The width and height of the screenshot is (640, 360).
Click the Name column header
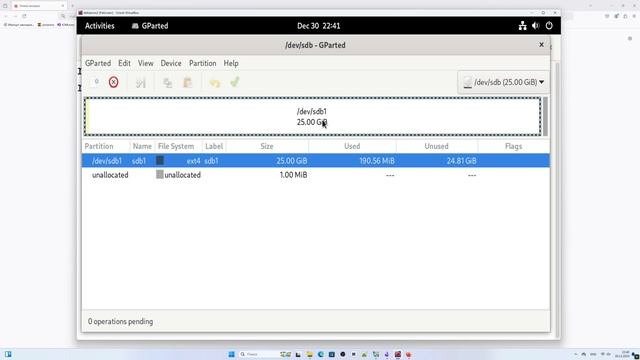point(142,146)
